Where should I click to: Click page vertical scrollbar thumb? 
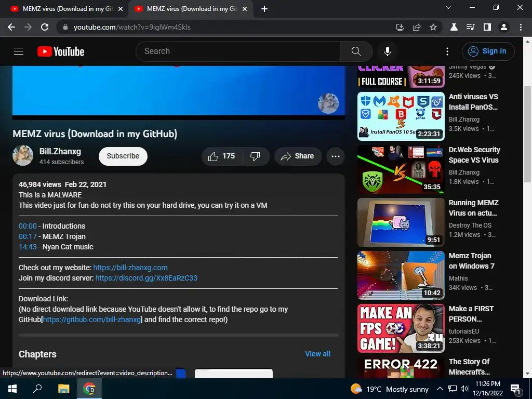point(528,134)
